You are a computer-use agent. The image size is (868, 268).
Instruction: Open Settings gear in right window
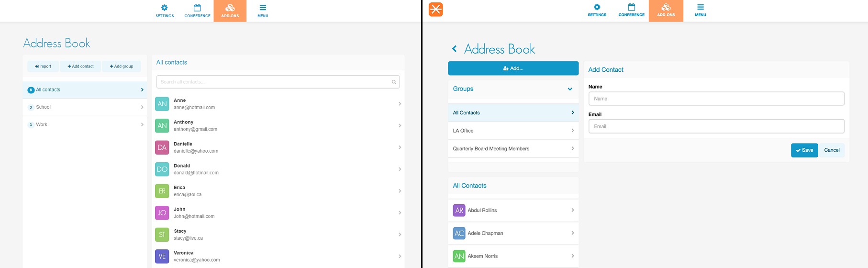[597, 10]
